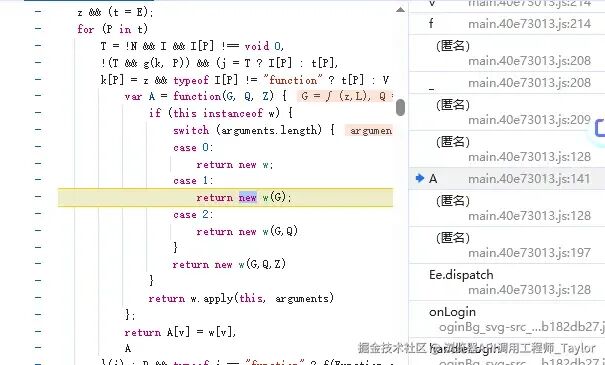Select anonymous frame above main.40e73013.js:197
Screen dimensions: 605x365
click(x=453, y=238)
